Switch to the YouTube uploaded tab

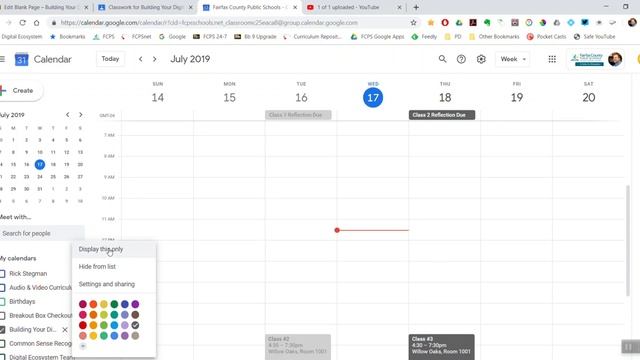pos(354,7)
